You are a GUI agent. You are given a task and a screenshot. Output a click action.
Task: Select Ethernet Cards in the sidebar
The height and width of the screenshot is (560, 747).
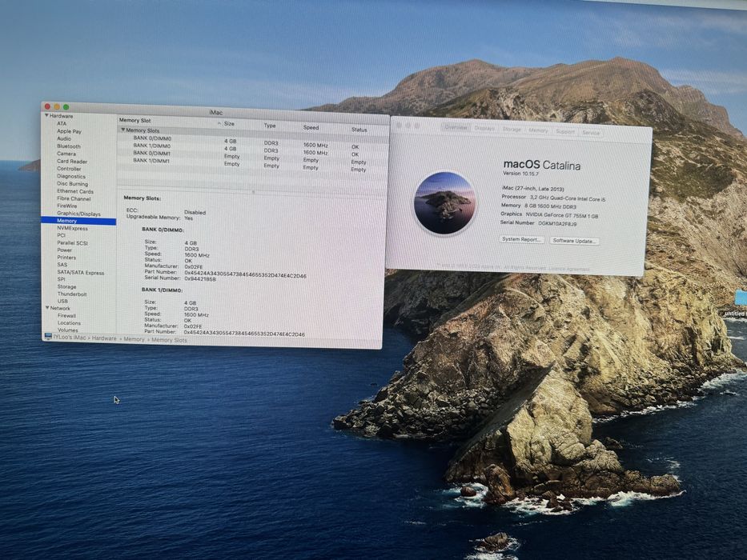(75, 191)
